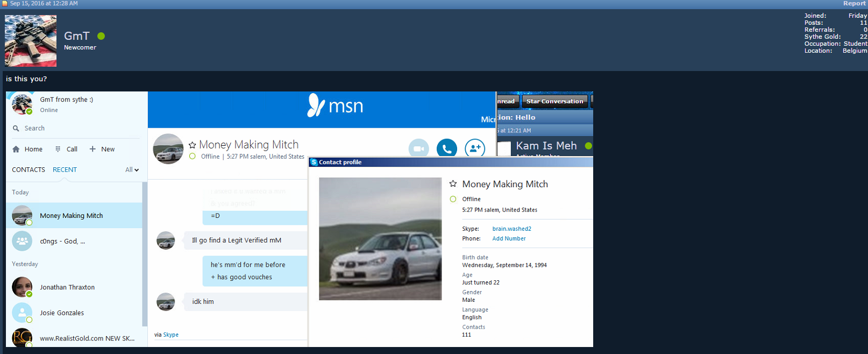Click the Skype logo in Contact profile title bar
The width and height of the screenshot is (868, 354).
[314, 162]
